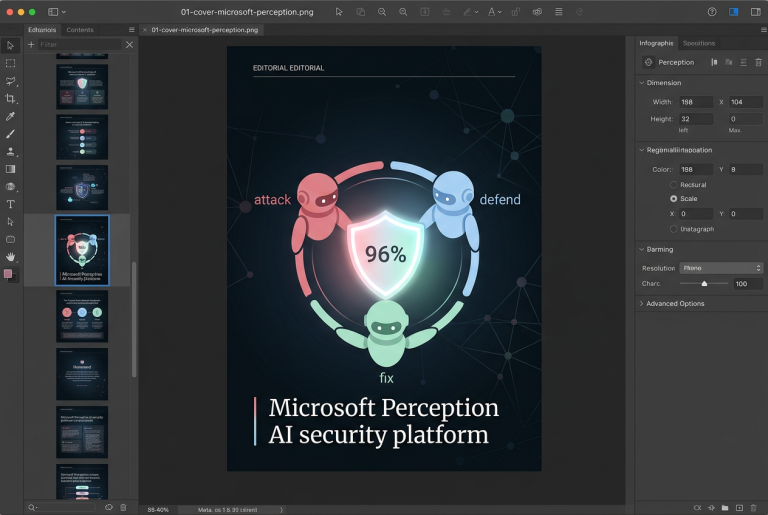Open the chevron next to the sidebar button
Image resolution: width=768 pixels, height=515 pixels.
(x=64, y=12)
